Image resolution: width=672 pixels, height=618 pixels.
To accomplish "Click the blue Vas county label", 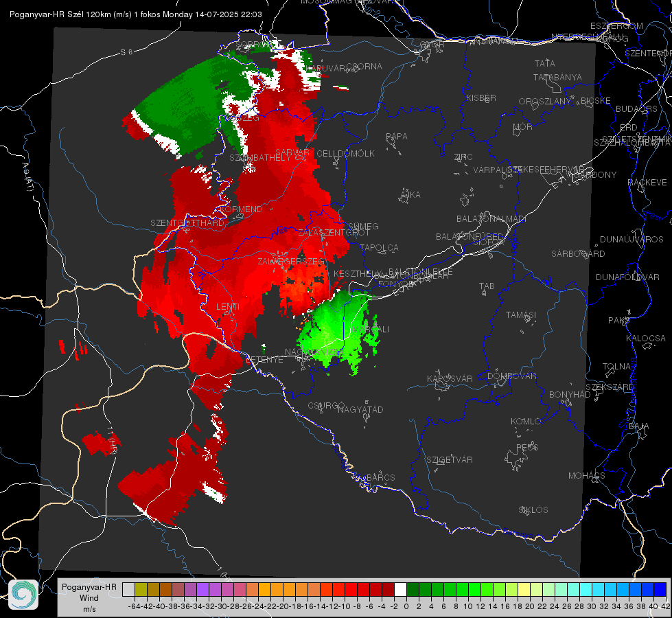I will pyautogui.click(x=281, y=231).
